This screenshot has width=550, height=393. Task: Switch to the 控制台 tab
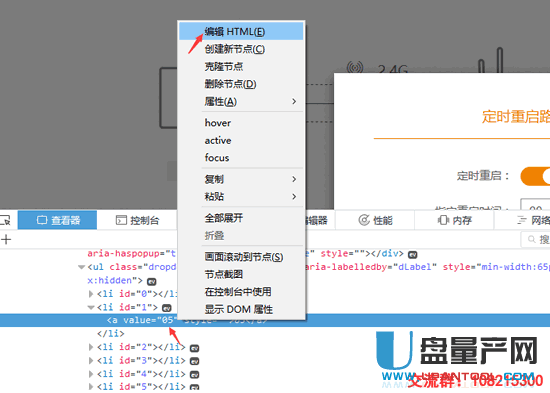[137, 220]
